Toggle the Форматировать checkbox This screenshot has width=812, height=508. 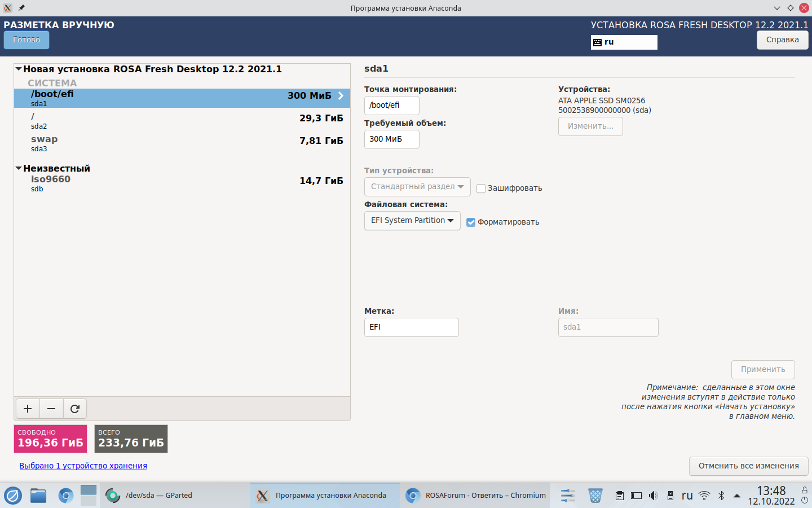tap(471, 222)
